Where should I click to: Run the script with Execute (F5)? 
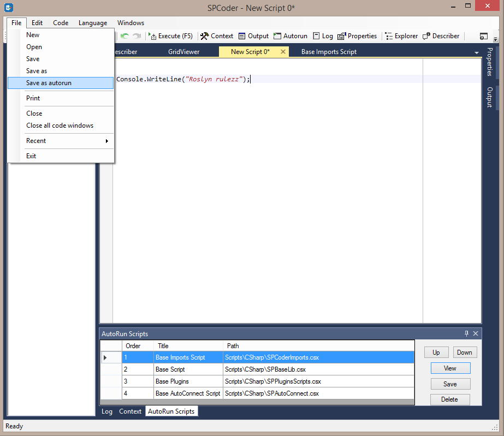[x=170, y=36]
